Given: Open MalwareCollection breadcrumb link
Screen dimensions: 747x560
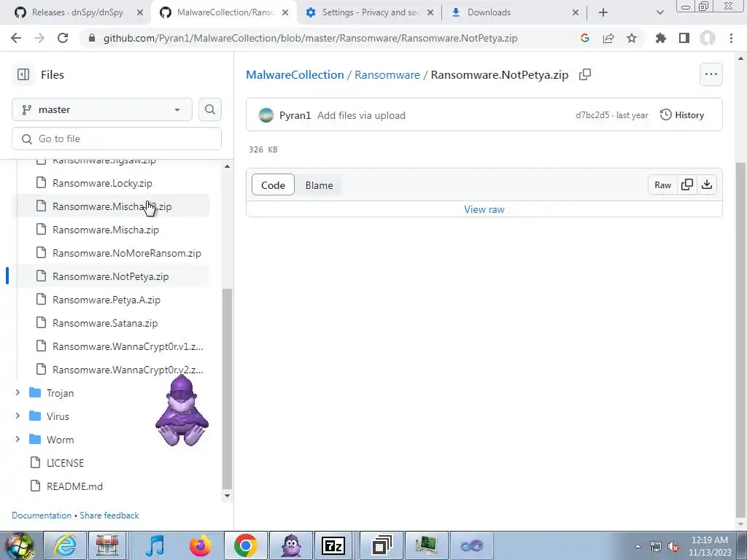Looking at the screenshot, I should (x=295, y=75).
